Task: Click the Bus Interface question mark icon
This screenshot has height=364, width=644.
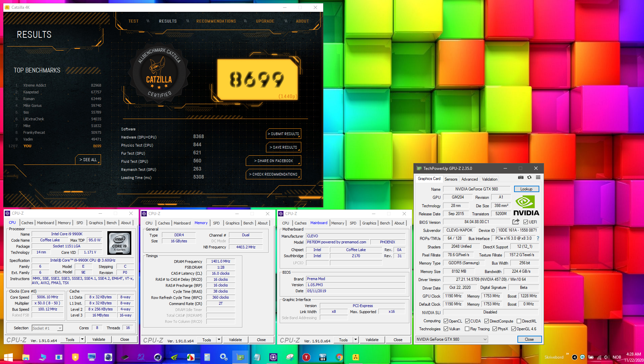Action: [538, 238]
